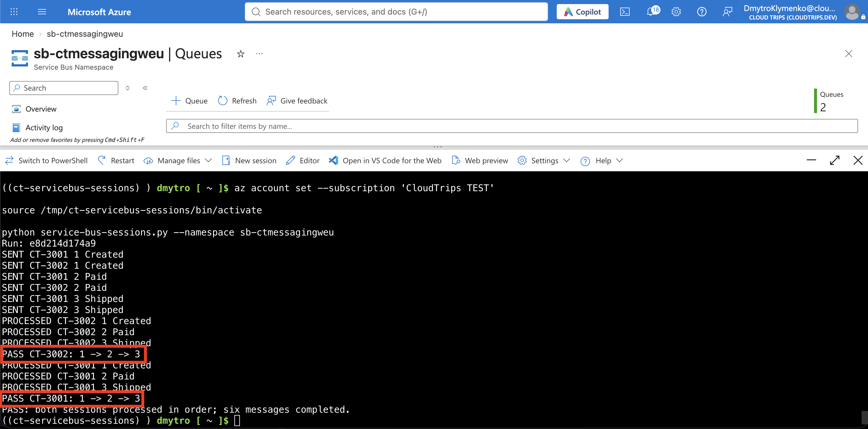Click the Service Bus namespace icon
The height and width of the screenshot is (429, 868).
point(20,58)
